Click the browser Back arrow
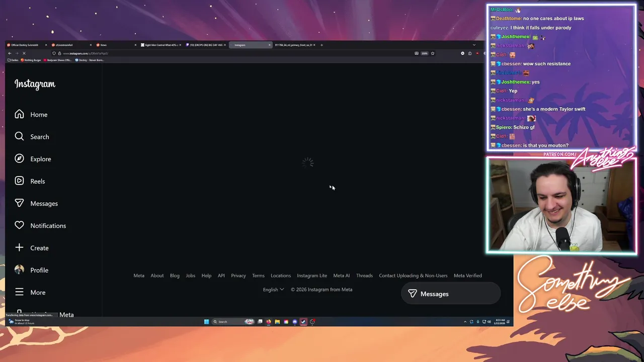 10,53
